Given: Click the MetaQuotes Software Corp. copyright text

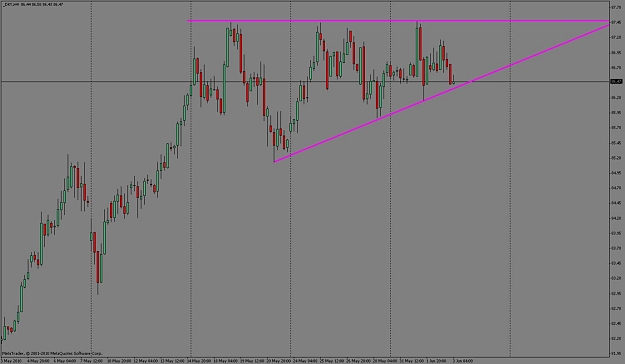Looking at the screenshot, I should click(x=52, y=353).
